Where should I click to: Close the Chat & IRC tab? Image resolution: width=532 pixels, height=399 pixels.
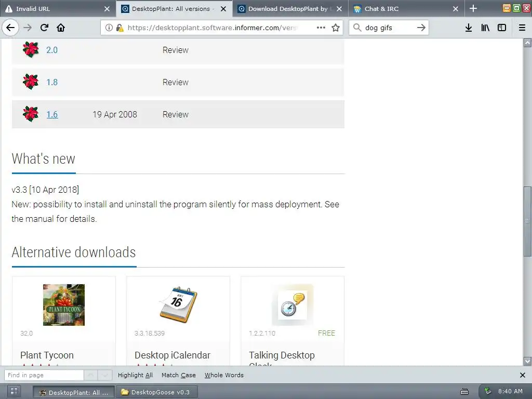point(456,9)
